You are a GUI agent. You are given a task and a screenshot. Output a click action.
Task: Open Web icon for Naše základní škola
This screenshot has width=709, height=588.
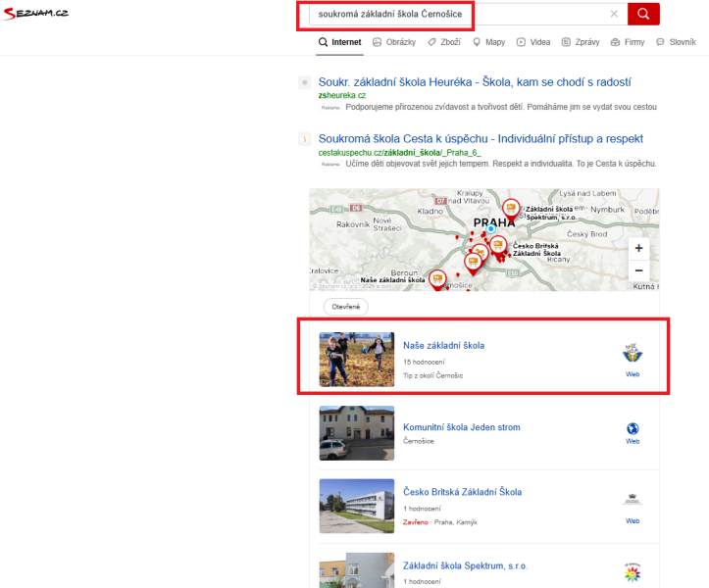pos(633,359)
